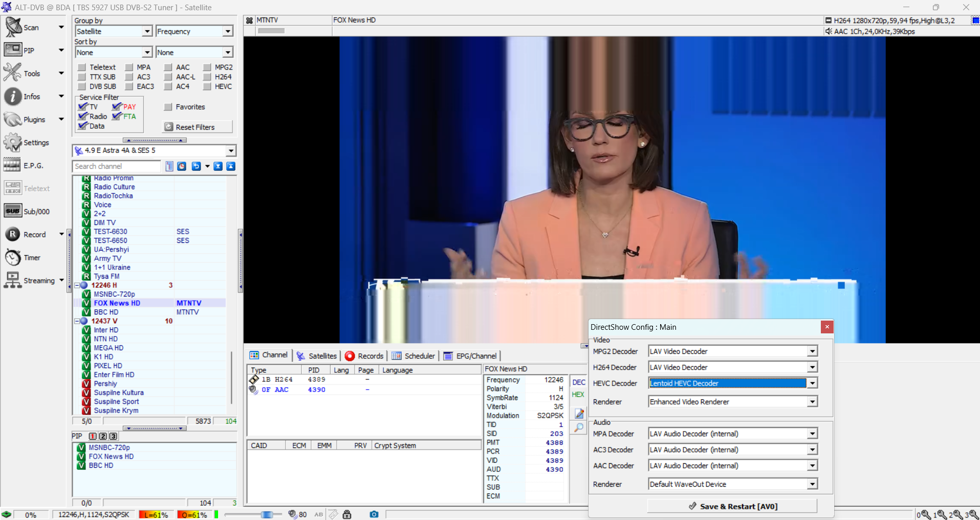
Task: Click the Search channel input field
Action: (117, 166)
